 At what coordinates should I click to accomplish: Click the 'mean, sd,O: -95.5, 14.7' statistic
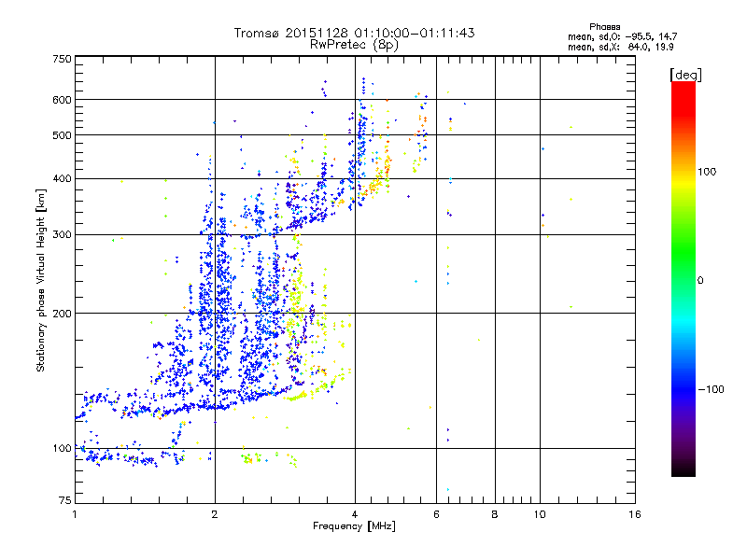[622, 36]
